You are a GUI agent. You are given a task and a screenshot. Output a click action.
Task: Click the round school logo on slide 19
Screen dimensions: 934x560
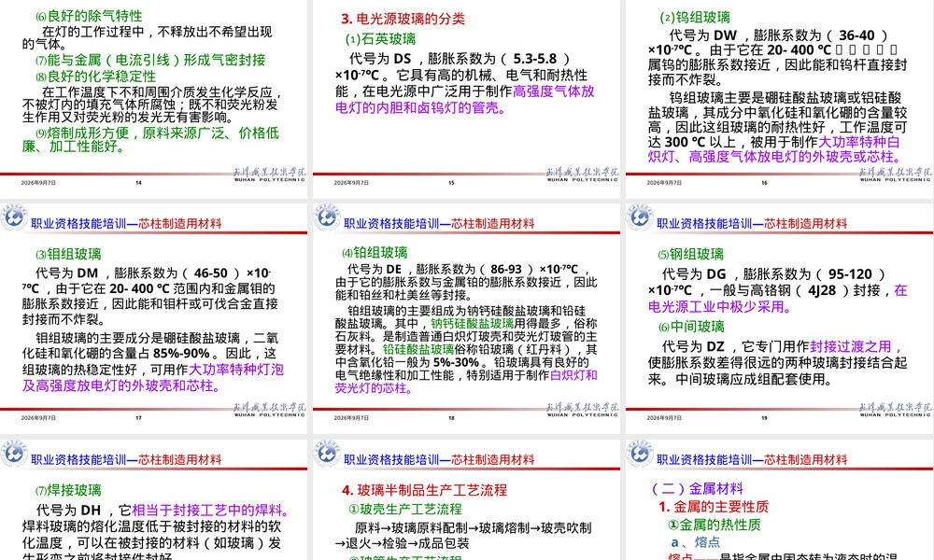640,217
